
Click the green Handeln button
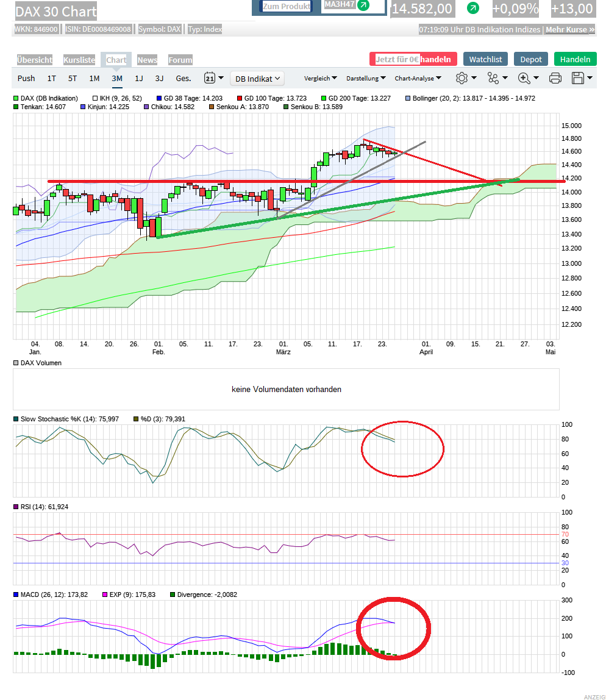point(575,59)
